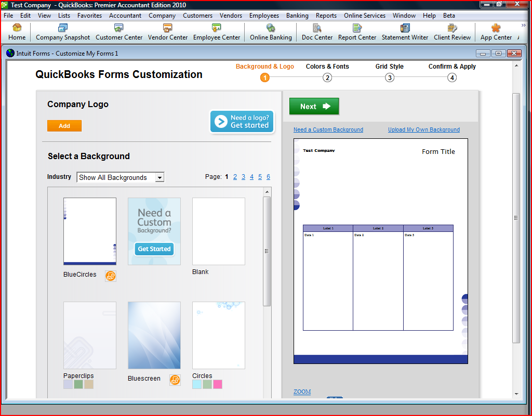The image size is (532, 416).
Task: Open the Banking menu
Action: point(297,16)
